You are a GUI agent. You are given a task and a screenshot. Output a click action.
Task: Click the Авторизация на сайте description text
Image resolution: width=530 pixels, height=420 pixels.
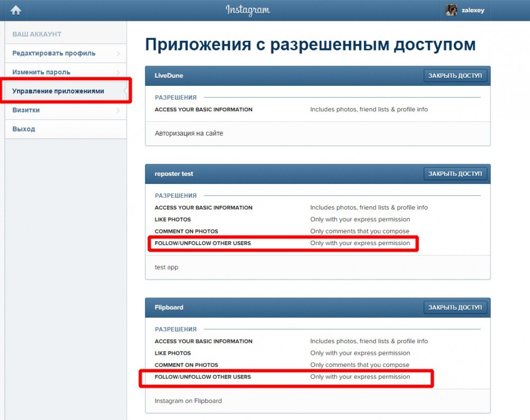pyautogui.click(x=189, y=134)
